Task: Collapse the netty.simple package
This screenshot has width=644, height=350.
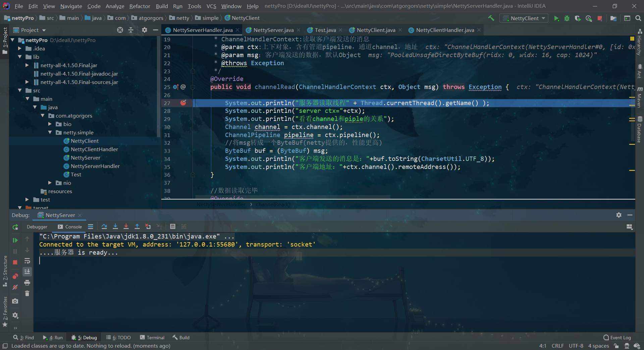Action: 50,132
